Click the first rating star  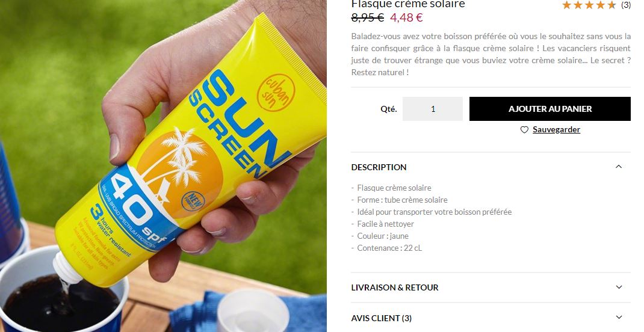click(x=567, y=5)
